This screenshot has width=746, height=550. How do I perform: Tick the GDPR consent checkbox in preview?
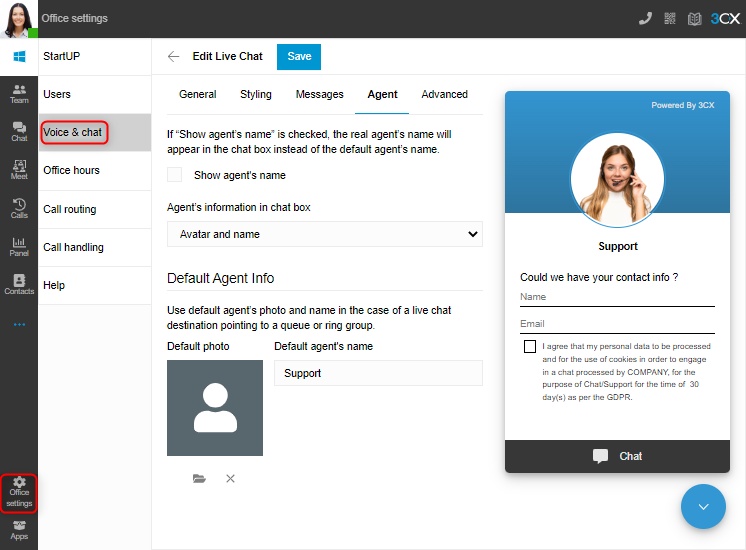[529, 347]
